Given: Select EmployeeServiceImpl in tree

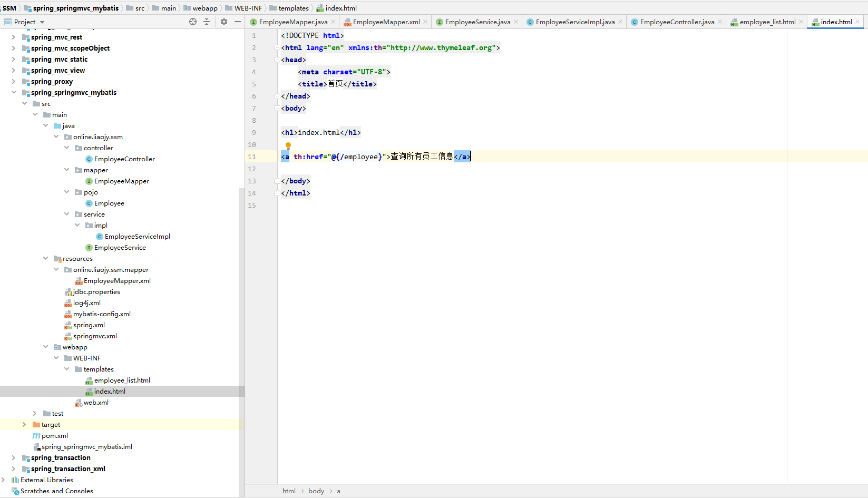Looking at the screenshot, I should pos(138,236).
